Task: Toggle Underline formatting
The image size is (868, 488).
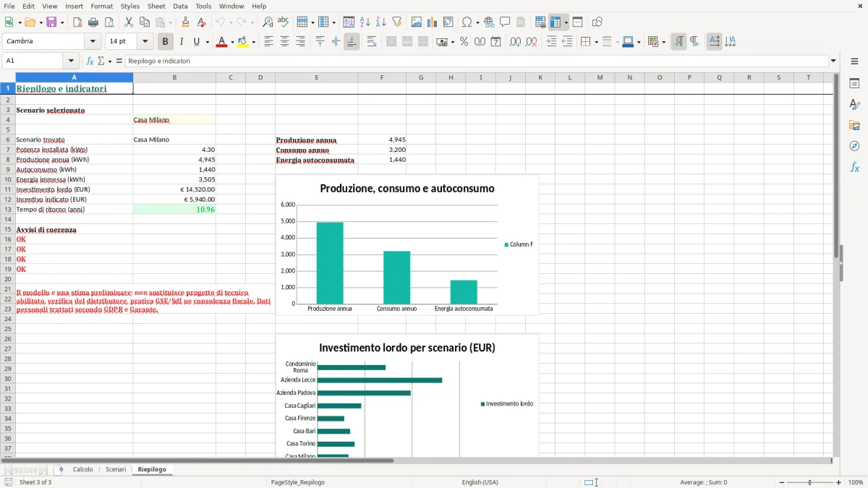Action: coord(197,42)
